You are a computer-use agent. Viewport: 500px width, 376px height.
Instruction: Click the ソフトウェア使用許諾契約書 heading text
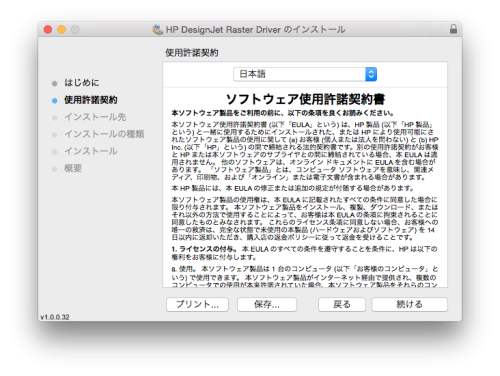point(305,99)
